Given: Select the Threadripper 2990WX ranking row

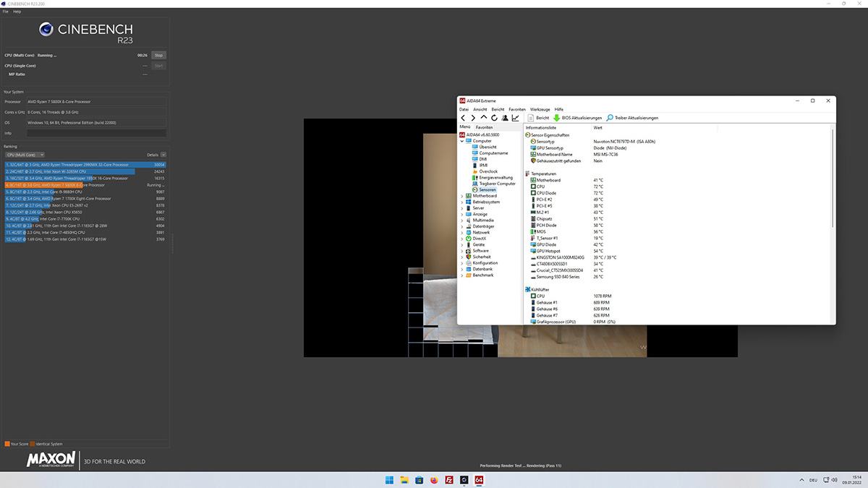Looking at the screenshot, I should click(x=85, y=165).
